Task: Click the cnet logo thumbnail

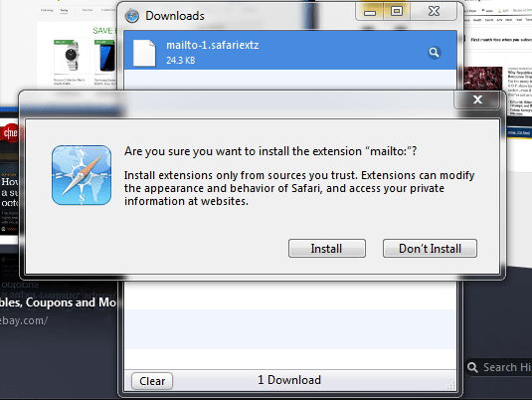Action: coord(10,132)
